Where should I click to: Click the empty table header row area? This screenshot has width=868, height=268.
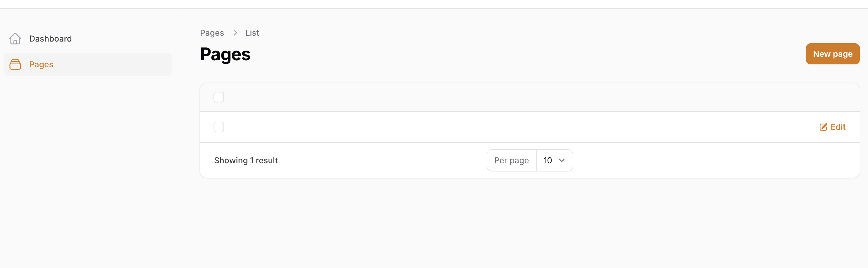point(505,97)
